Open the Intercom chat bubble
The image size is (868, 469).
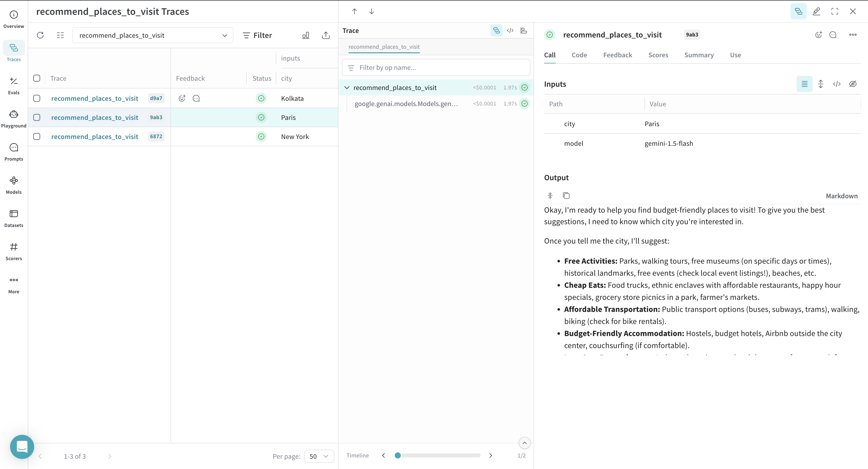(22, 447)
